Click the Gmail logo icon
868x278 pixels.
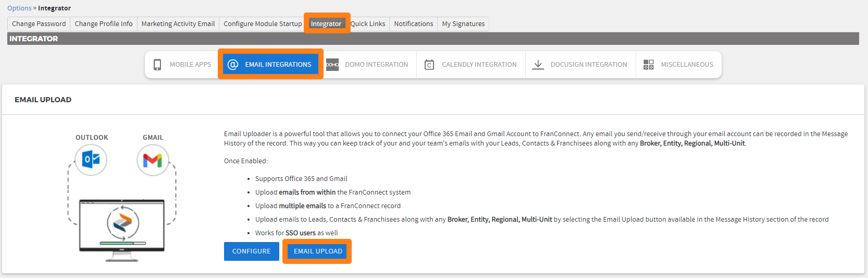coord(153,160)
